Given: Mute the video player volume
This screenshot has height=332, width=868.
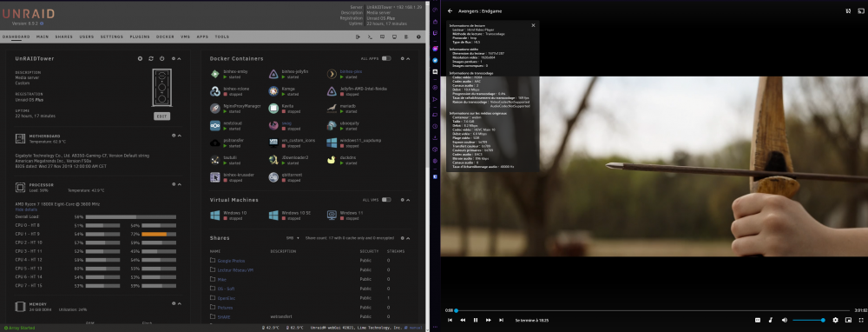Looking at the screenshot, I should 784,320.
